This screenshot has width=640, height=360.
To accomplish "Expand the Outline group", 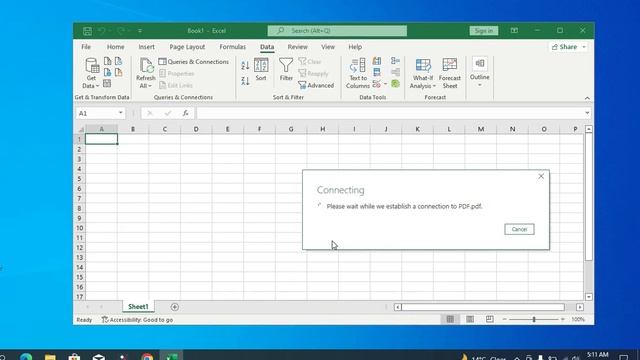I will pos(480,73).
